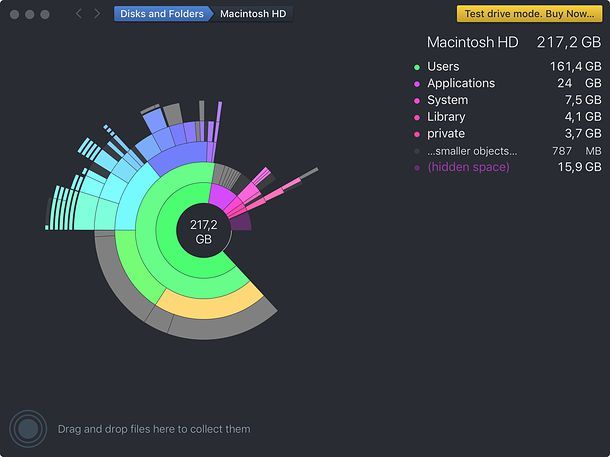This screenshot has width=610, height=457.
Task: Select the Library entry in the list
Action: click(x=507, y=117)
